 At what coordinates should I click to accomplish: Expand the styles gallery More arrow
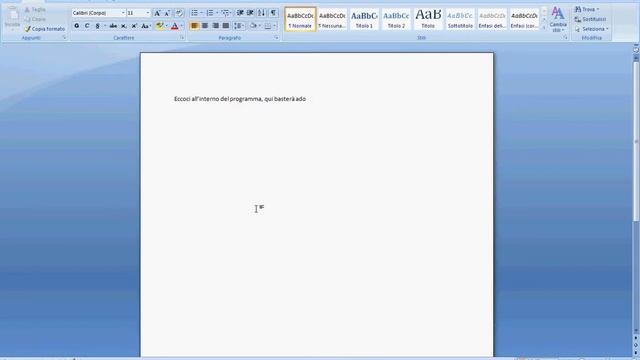(544, 27)
